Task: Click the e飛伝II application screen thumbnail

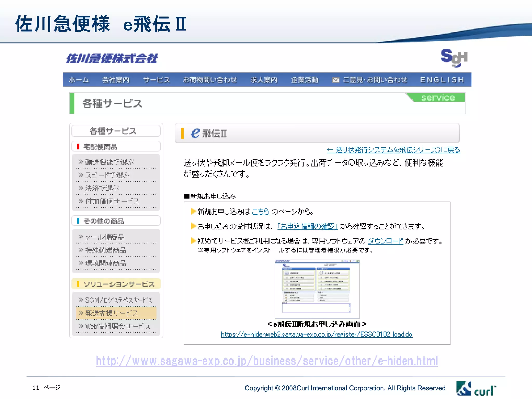Action: click(x=317, y=289)
